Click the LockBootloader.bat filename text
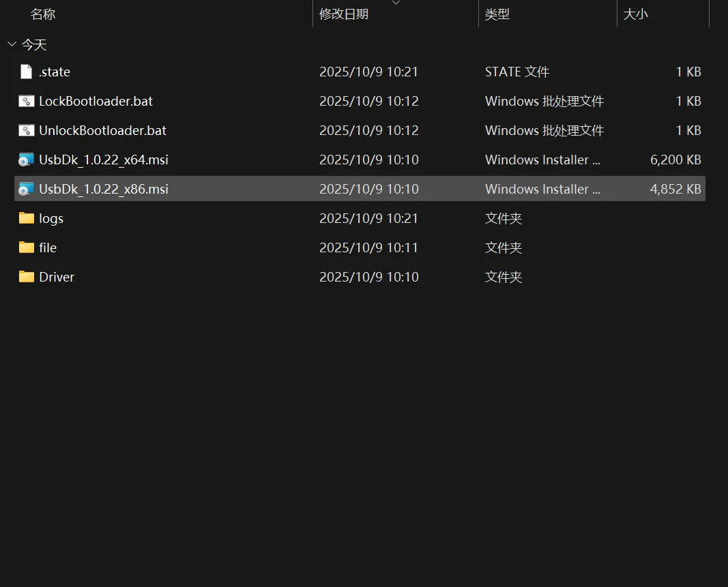728x587 pixels. [x=96, y=101]
